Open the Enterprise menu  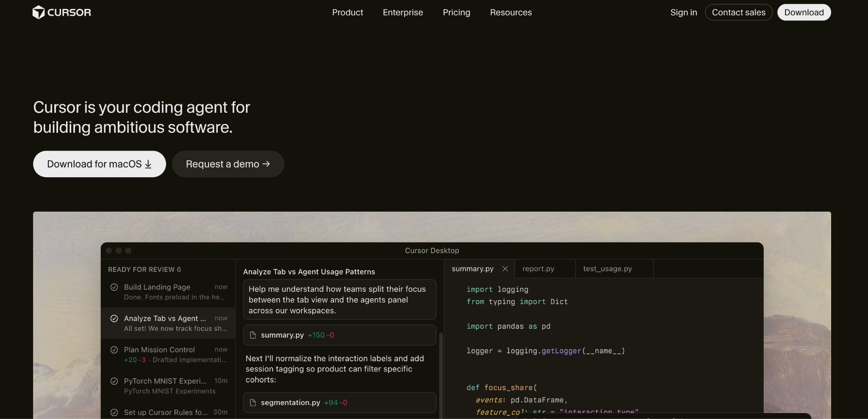click(403, 12)
